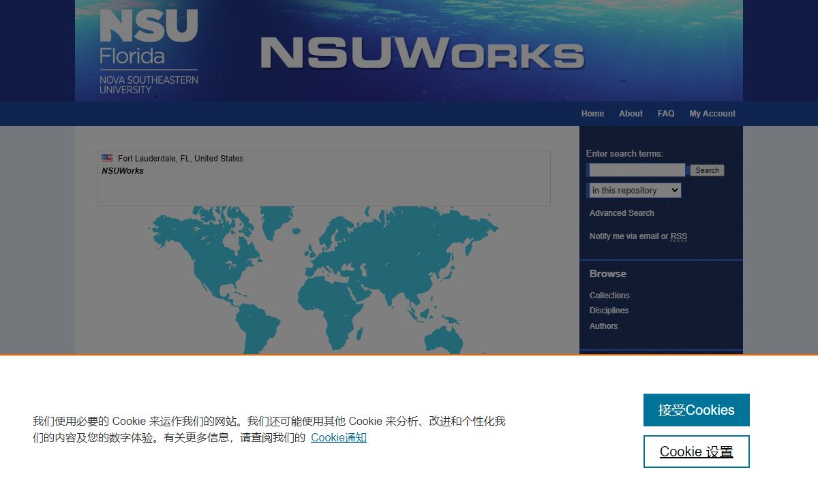Viewport: 818px width, 504px height.
Task: Click 'Notify me via email or RSS'
Action: click(638, 236)
